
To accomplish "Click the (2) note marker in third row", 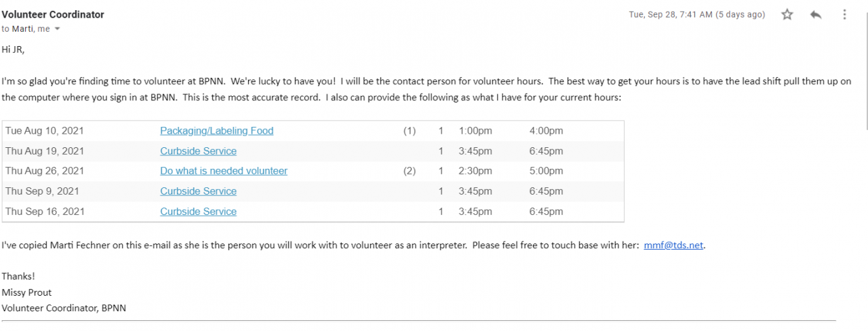I will (410, 171).
